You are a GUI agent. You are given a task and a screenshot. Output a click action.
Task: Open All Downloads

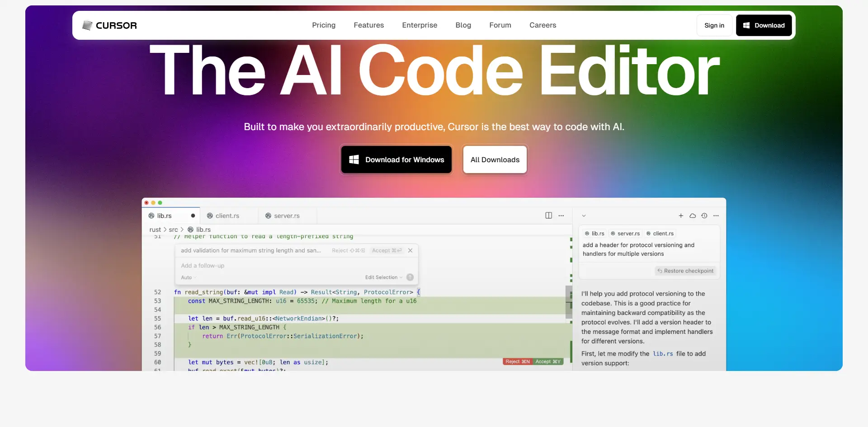(495, 160)
